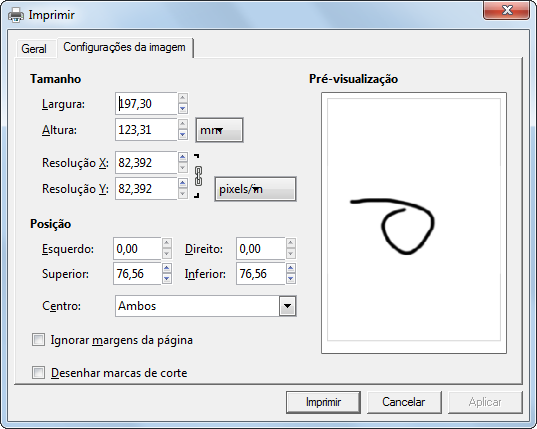Screen dimensions: 537x429
Task: Click the Imprimir button
Action: 323,402
